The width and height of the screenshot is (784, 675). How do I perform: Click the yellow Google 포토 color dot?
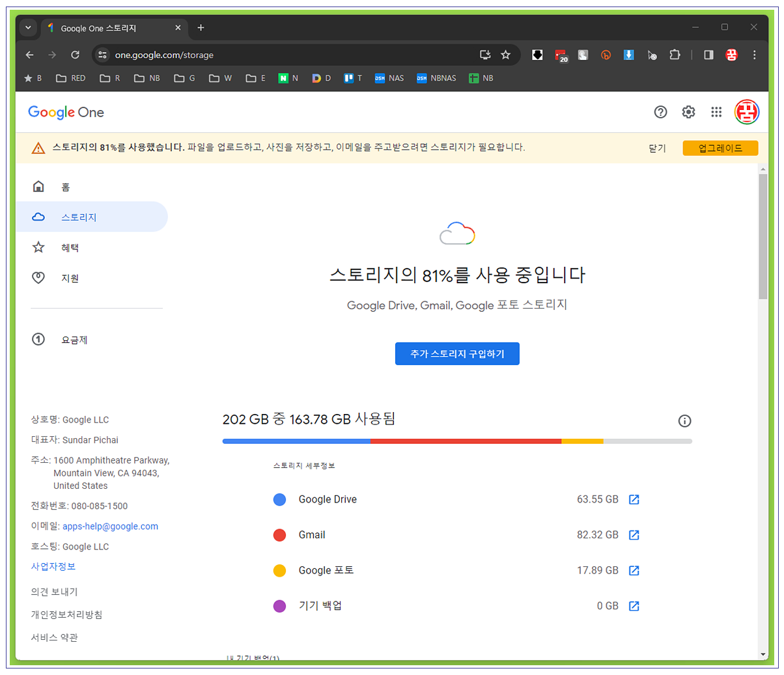[x=279, y=571]
